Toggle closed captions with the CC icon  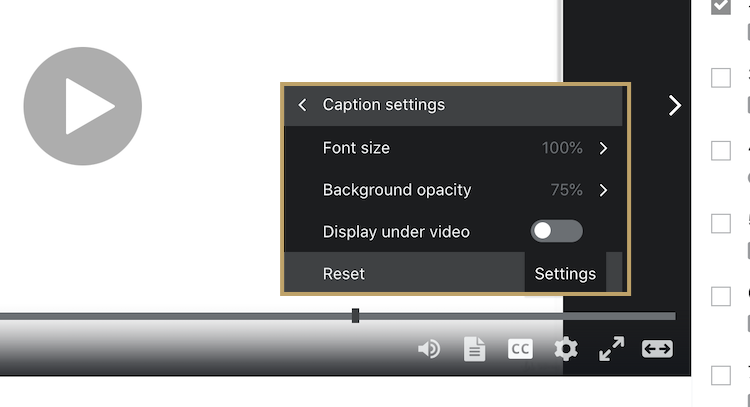click(520, 349)
